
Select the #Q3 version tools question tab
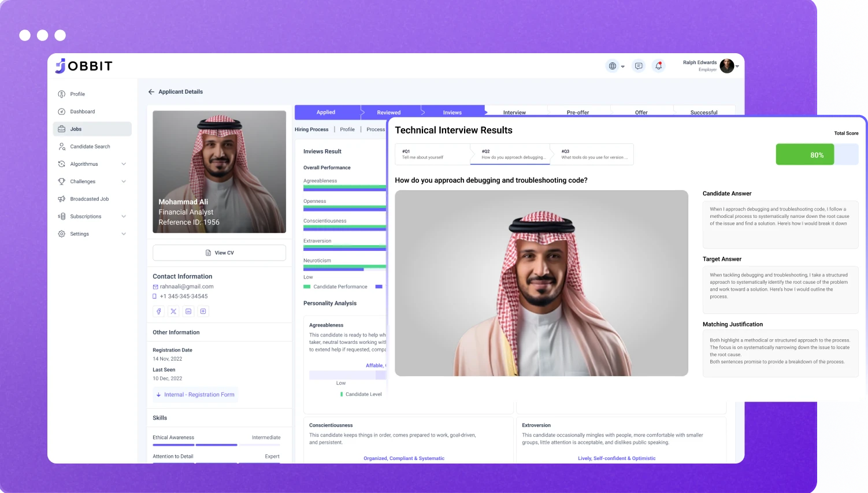592,154
